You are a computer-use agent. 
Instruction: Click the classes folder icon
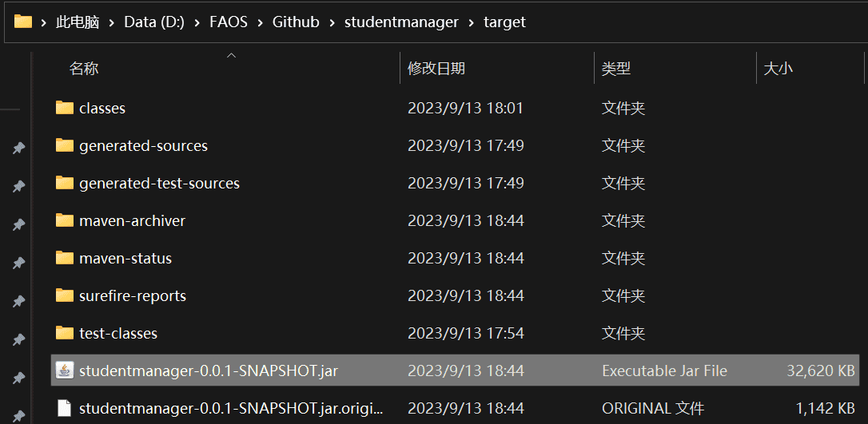pos(65,107)
